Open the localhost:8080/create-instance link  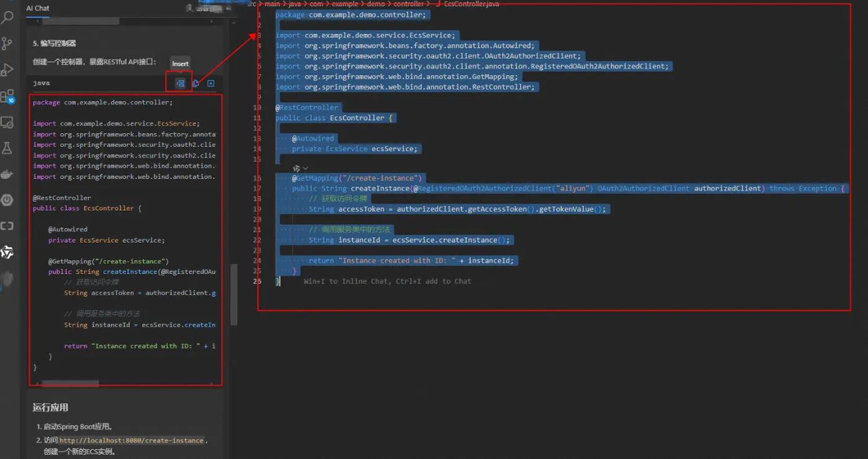pos(131,440)
